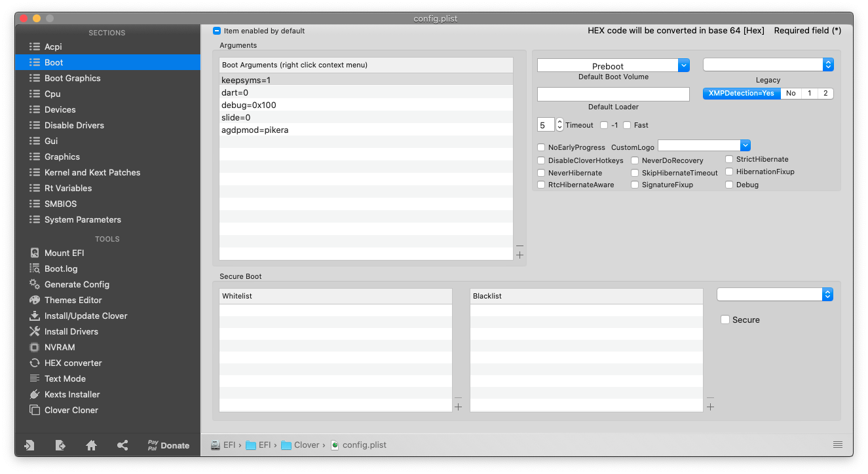Image resolution: width=868 pixels, height=474 pixels.
Task: Open the NVRAM chip icon
Action: pyautogui.click(x=35, y=347)
